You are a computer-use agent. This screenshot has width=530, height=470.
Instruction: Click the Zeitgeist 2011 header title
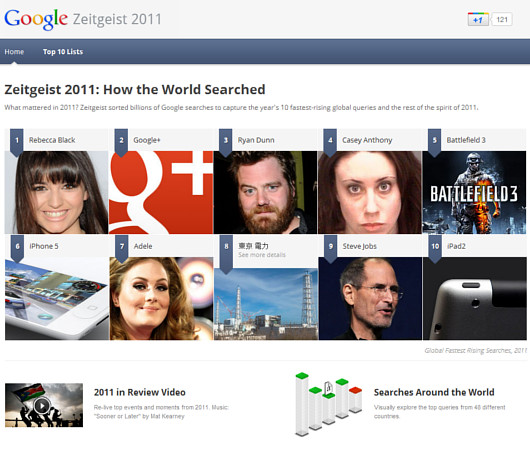point(117,19)
